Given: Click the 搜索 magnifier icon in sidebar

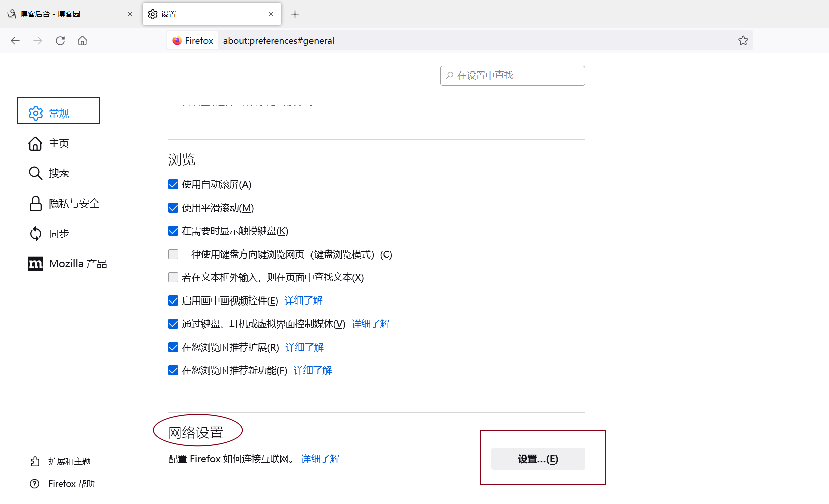Looking at the screenshot, I should click(35, 173).
